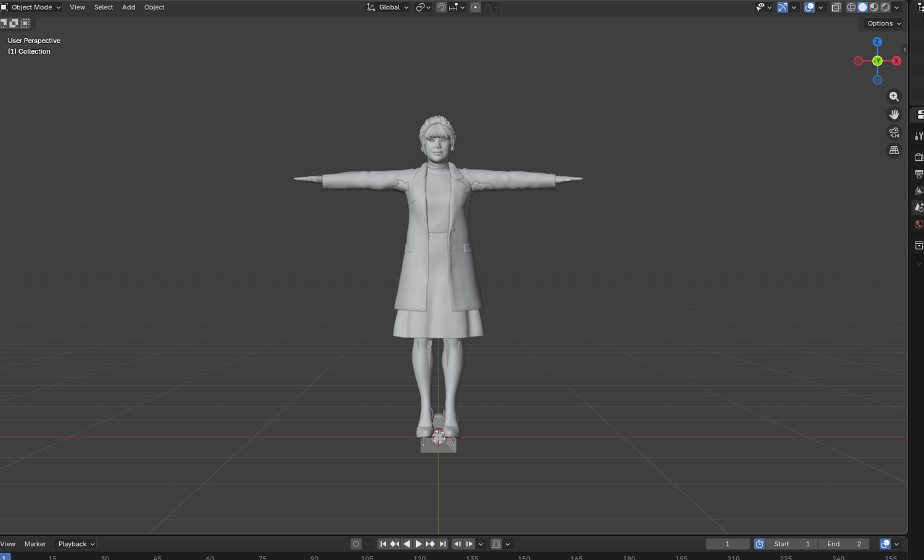
Task: Click the current frame number field
Action: pyautogui.click(x=727, y=544)
